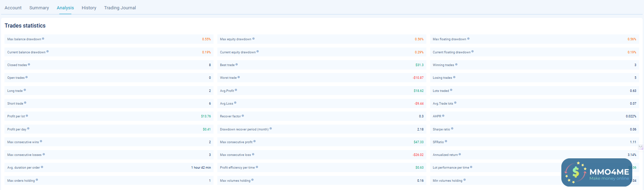Click the SFRatio value 1.11
The width and height of the screenshot is (644, 190).
(x=633, y=142)
